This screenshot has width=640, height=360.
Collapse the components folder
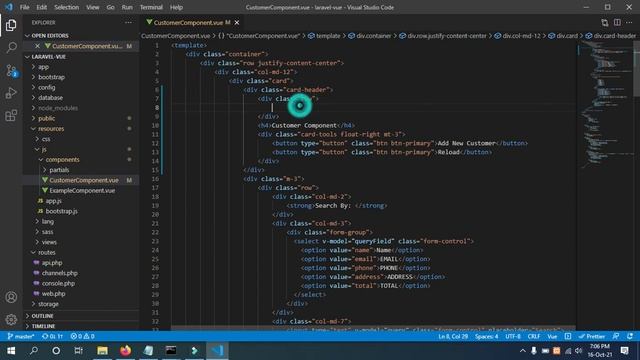click(x=62, y=160)
